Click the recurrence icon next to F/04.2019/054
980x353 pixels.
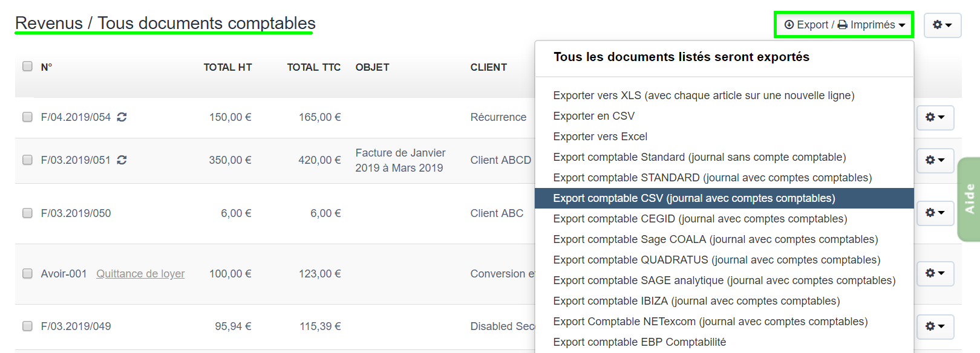tap(122, 117)
